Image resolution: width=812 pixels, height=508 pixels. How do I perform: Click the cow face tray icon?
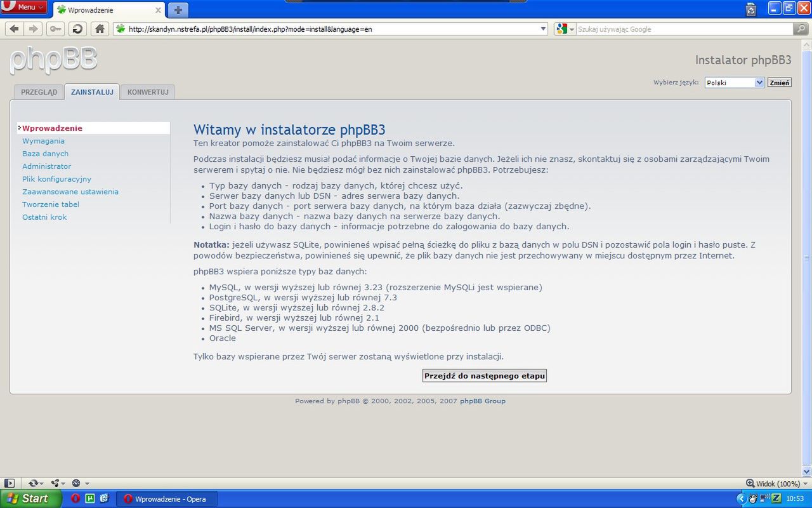point(753,498)
